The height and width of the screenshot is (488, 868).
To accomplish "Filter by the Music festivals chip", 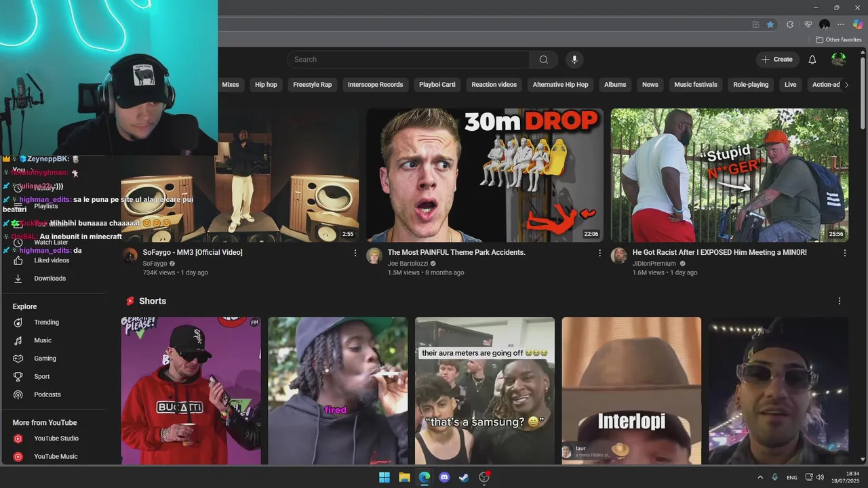I will pyautogui.click(x=696, y=85).
